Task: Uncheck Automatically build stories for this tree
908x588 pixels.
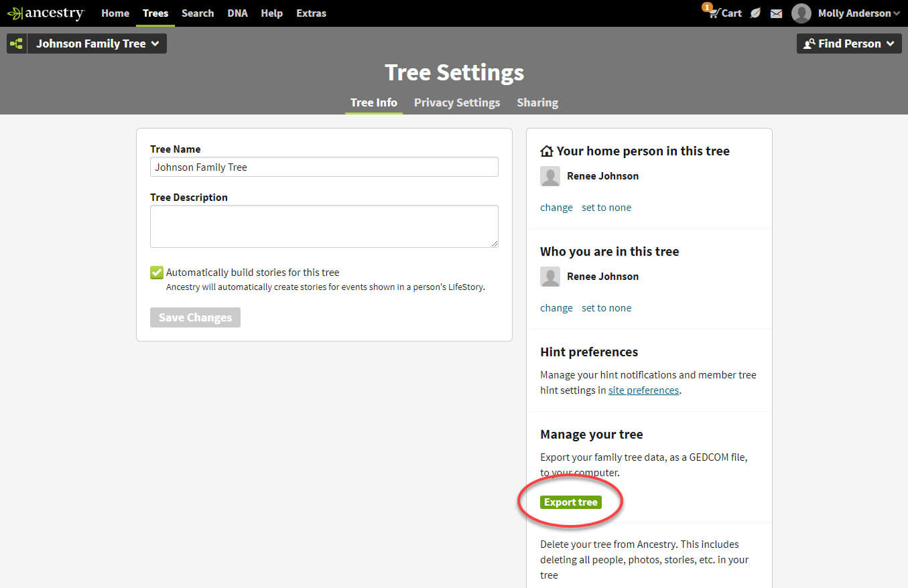Action: [156, 273]
